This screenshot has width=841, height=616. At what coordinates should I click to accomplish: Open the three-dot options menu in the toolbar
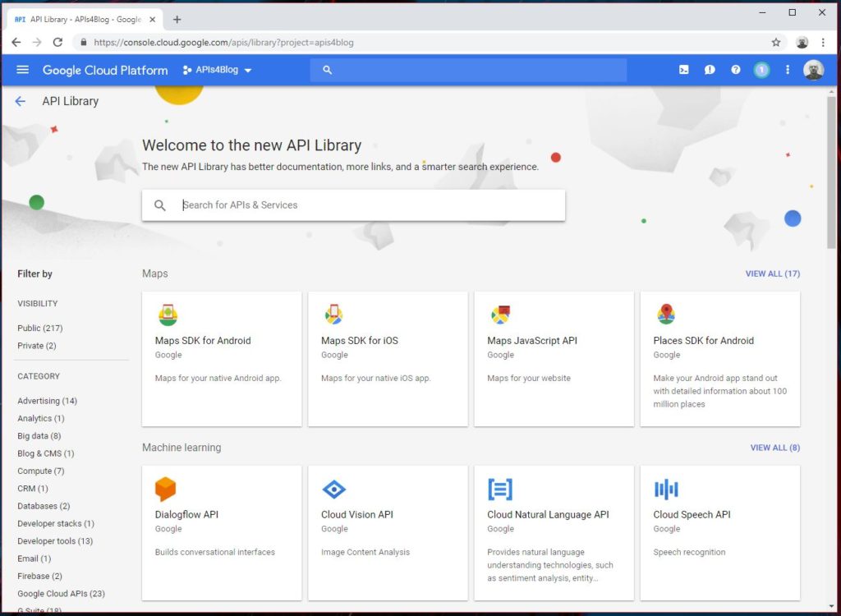coord(787,70)
